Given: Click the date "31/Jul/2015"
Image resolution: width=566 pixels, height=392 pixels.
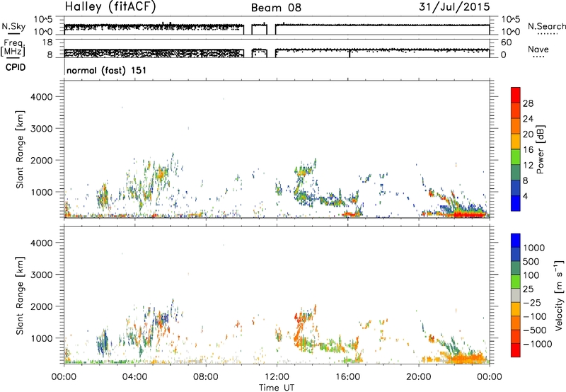Looking at the screenshot, I should click(x=454, y=7).
